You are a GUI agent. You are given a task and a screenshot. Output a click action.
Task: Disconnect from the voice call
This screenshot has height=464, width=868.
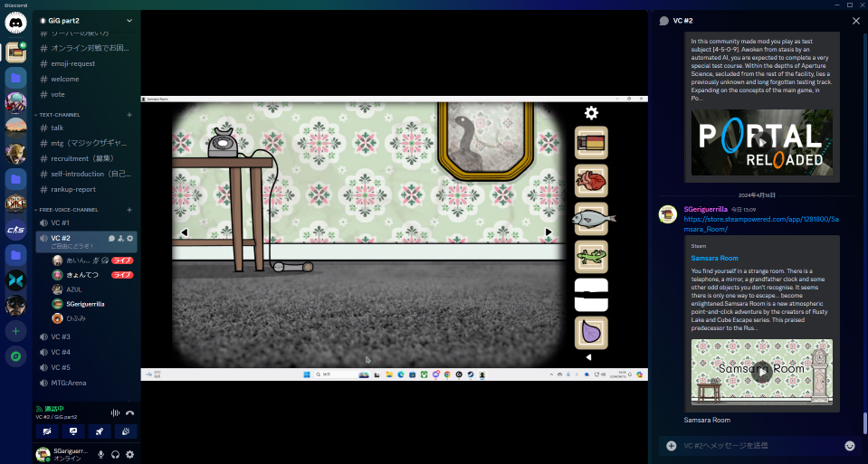click(130, 412)
